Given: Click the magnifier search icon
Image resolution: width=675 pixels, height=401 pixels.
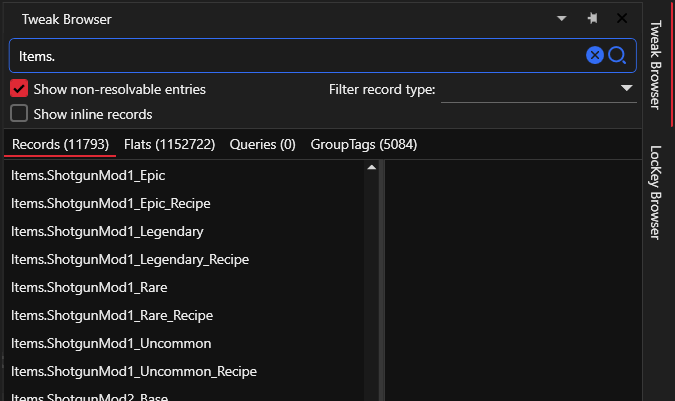Looking at the screenshot, I should click(x=617, y=55).
